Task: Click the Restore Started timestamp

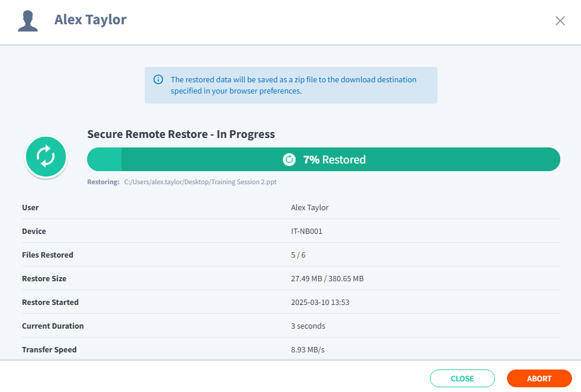Action: [x=320, y=303]
